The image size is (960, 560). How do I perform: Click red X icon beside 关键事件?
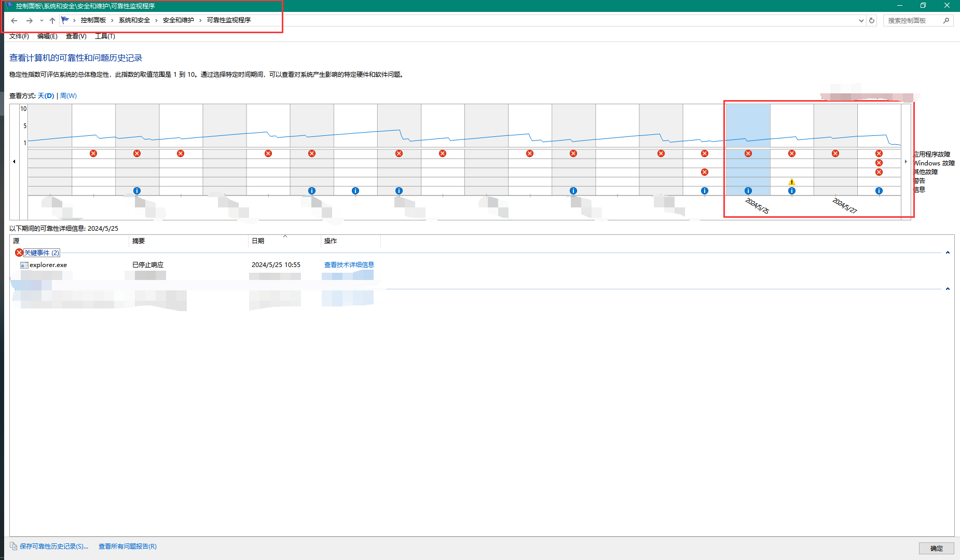click(19, 253)
